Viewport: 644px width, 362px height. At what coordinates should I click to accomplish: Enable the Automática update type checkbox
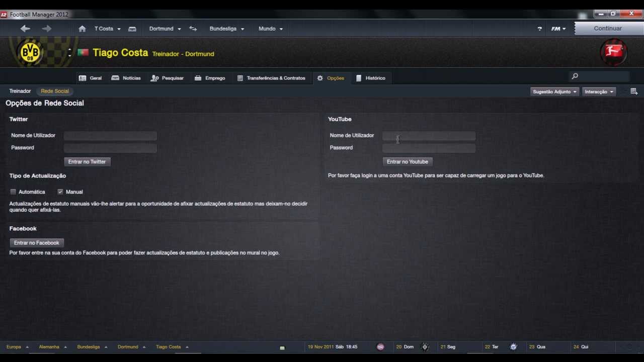coord(13,192)
